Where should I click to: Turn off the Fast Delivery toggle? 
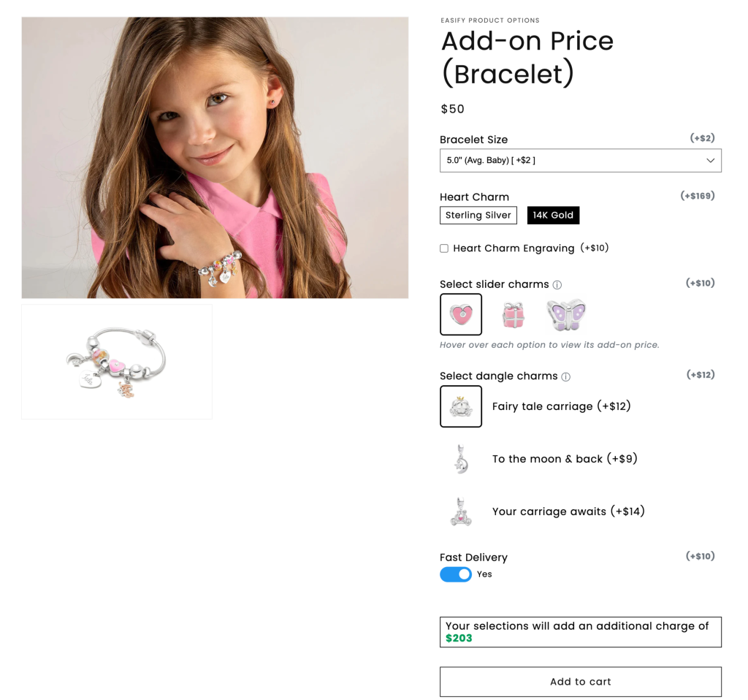click(x=456, y=574)
